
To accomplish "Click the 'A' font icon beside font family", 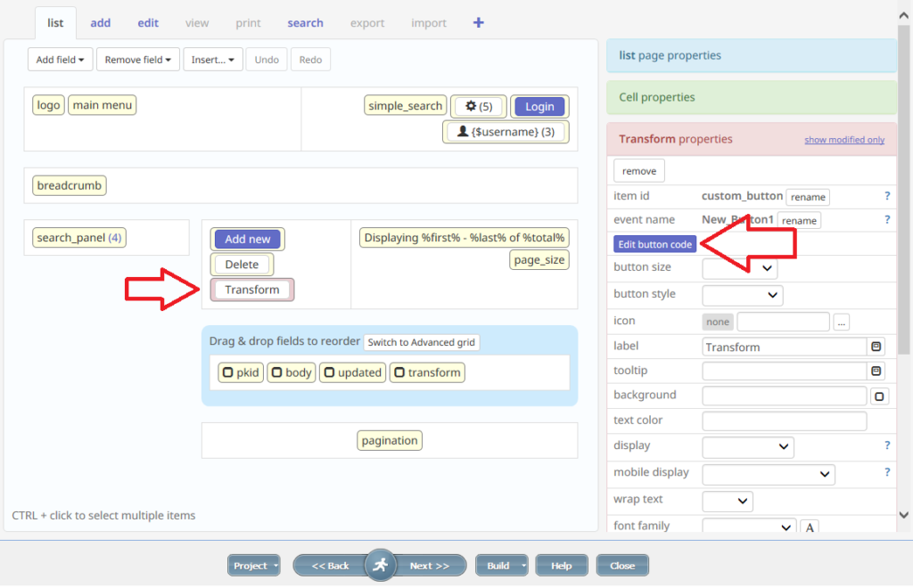I will pos(809,527).
